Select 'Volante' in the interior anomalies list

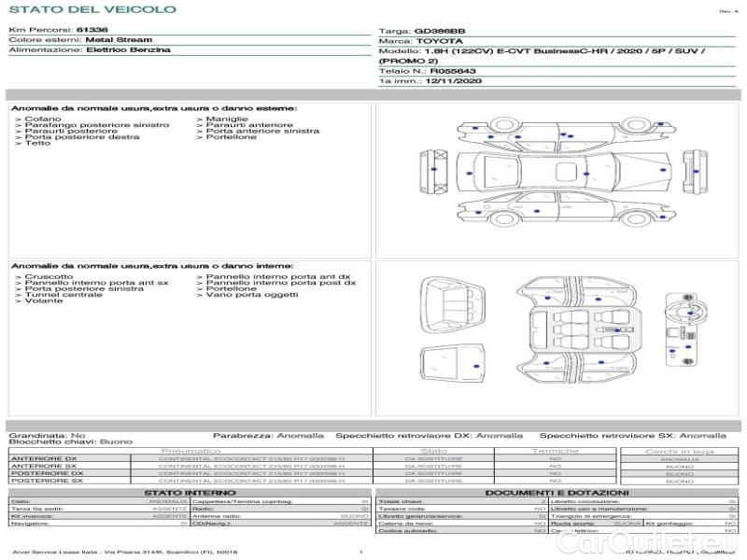[44, 301]
